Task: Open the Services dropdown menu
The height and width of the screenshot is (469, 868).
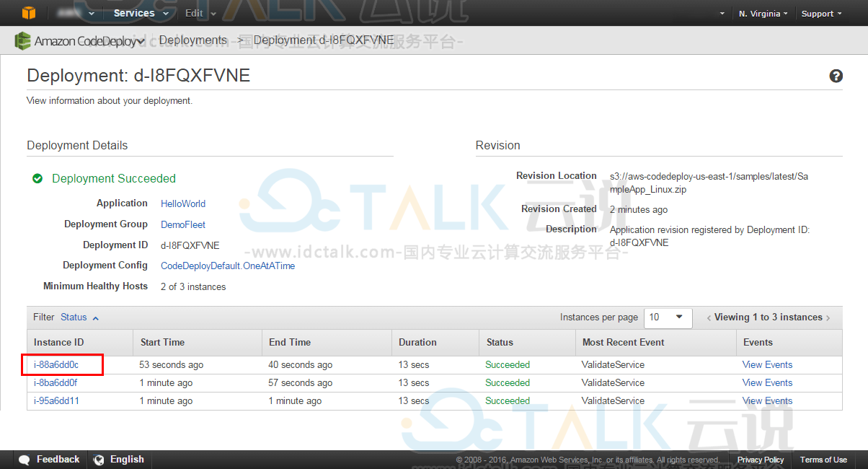Action: tap(141, 13)
